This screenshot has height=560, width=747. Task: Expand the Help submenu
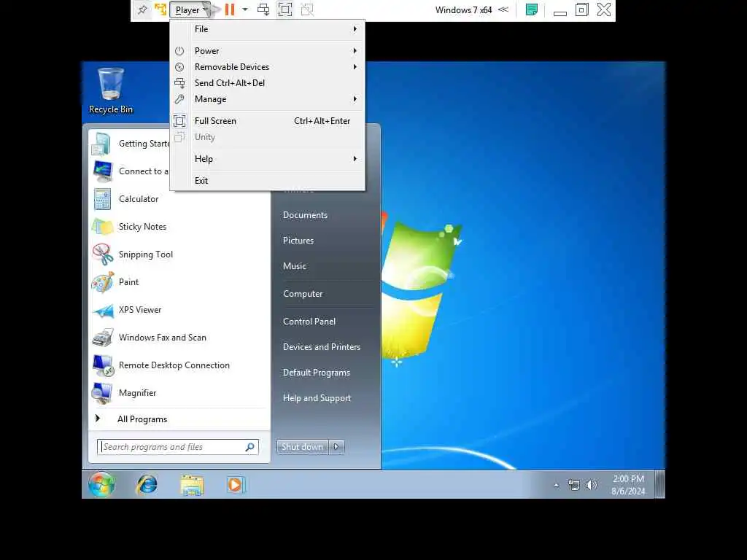click(x=268, y=159)
